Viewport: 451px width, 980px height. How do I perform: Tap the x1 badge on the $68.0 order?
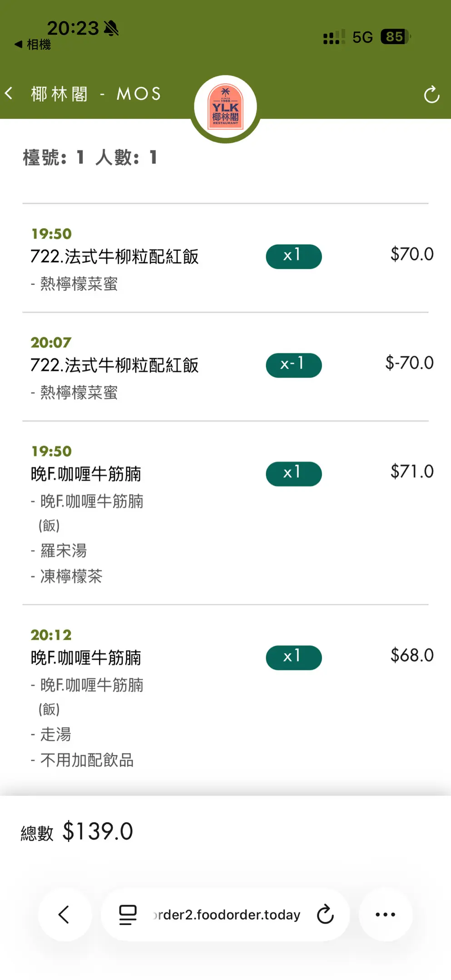[293, 657]
